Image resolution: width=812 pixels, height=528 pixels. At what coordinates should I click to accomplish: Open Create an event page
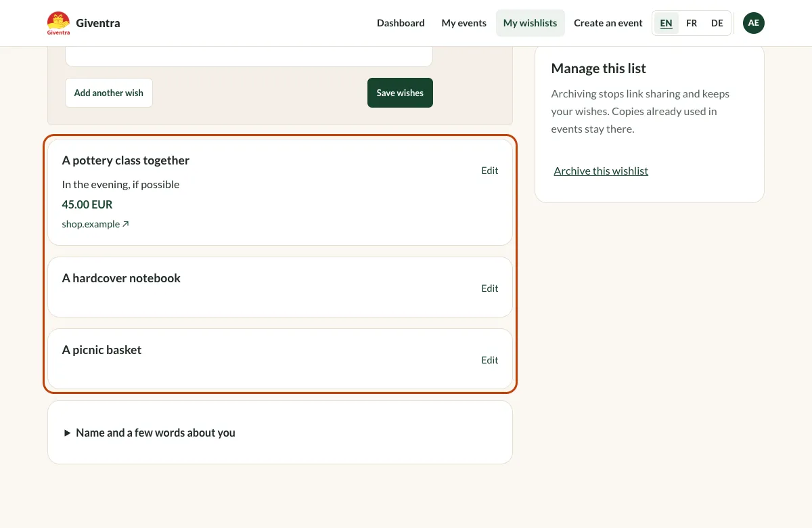[608, 23]
